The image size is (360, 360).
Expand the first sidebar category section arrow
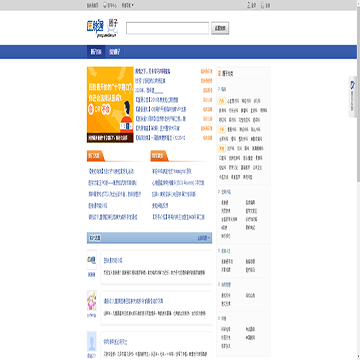[x=219, y=89]
